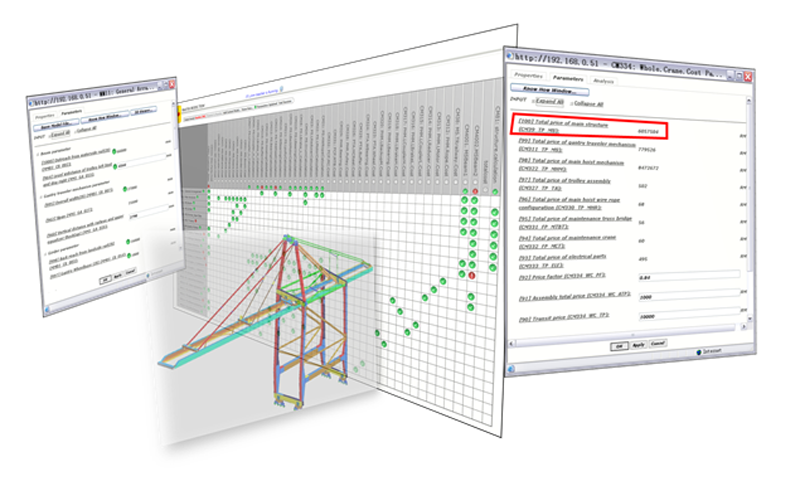Click Apply in the cost parameters window

point(637,344)
